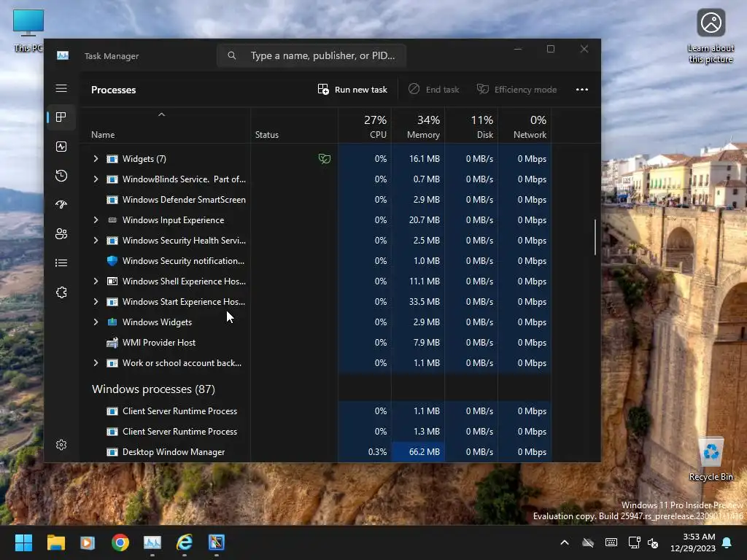Expand Work or school account row

(96, 363)
